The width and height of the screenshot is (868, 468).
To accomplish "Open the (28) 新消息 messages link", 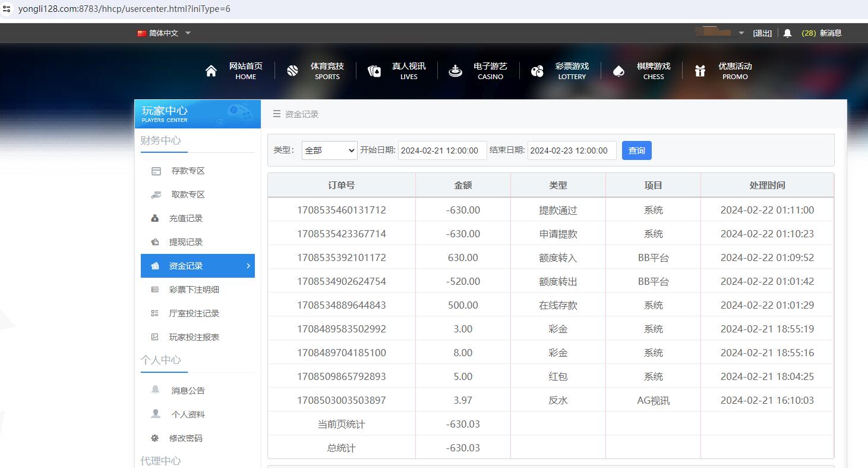I will (x=822, y=33).
